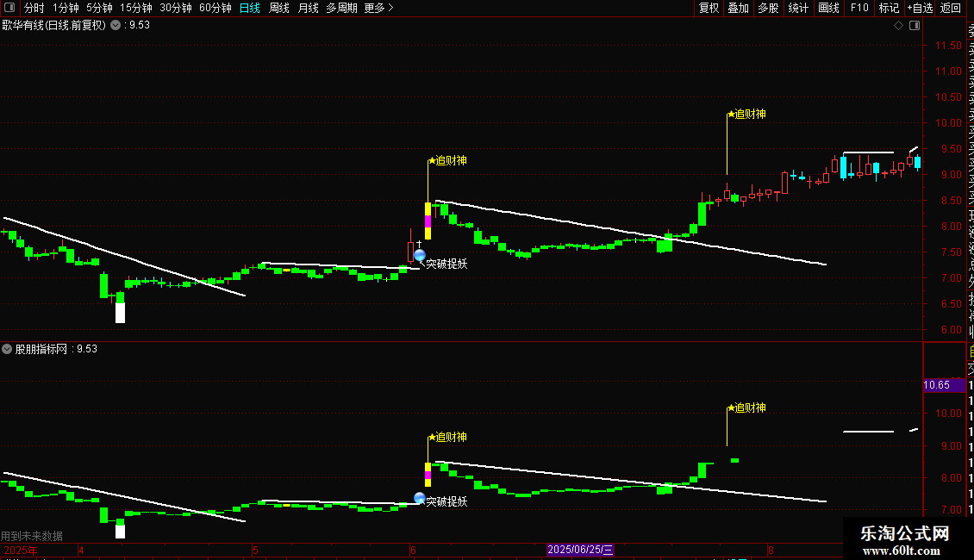Select the 1分钟 period tab
Viewport: 974px width, 560px height.
click(66, 8)
